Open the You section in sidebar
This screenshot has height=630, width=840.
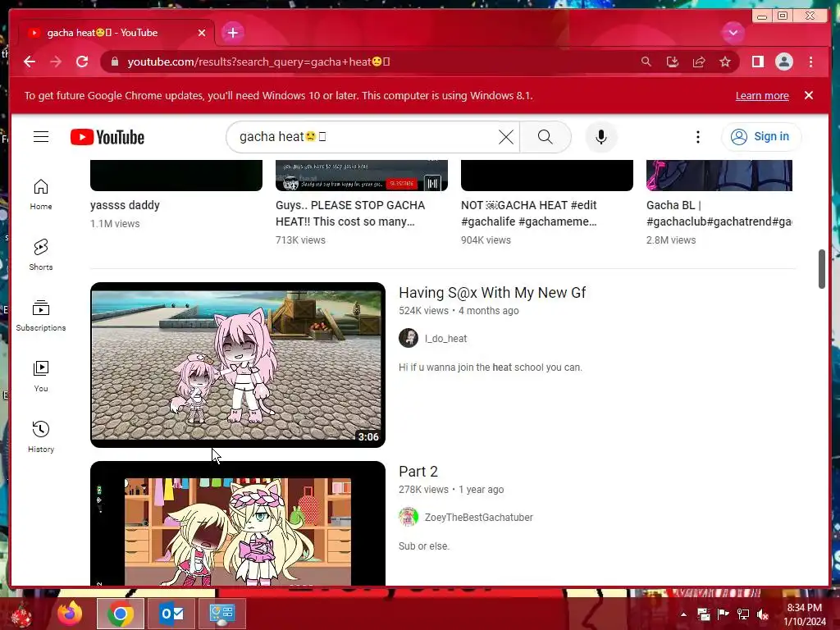coord(41,376)
